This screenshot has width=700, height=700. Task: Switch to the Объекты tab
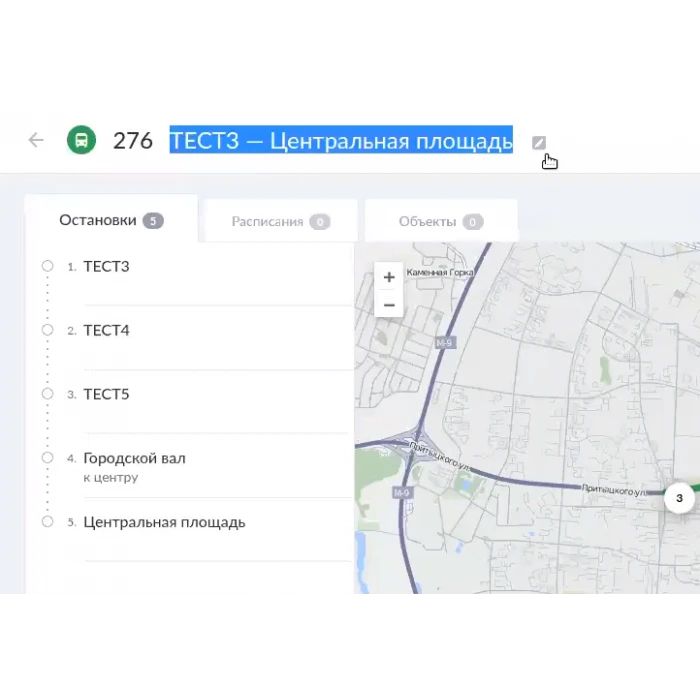tap(440, 222)
